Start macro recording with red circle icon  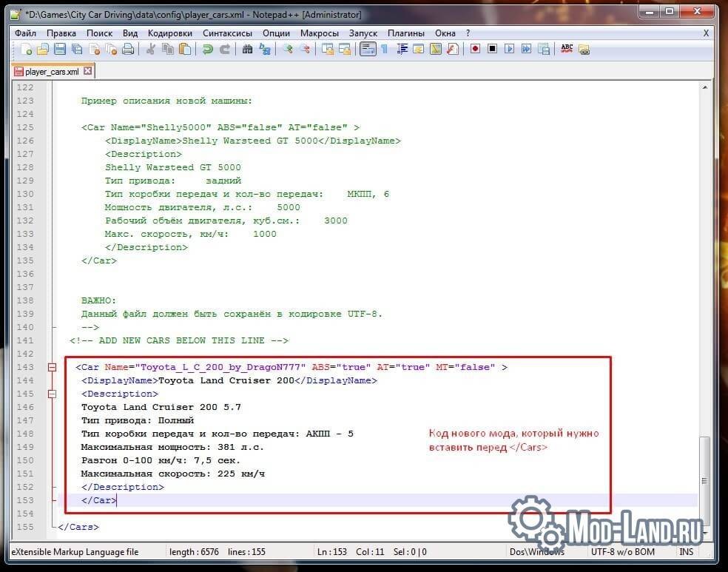(475, 49)
